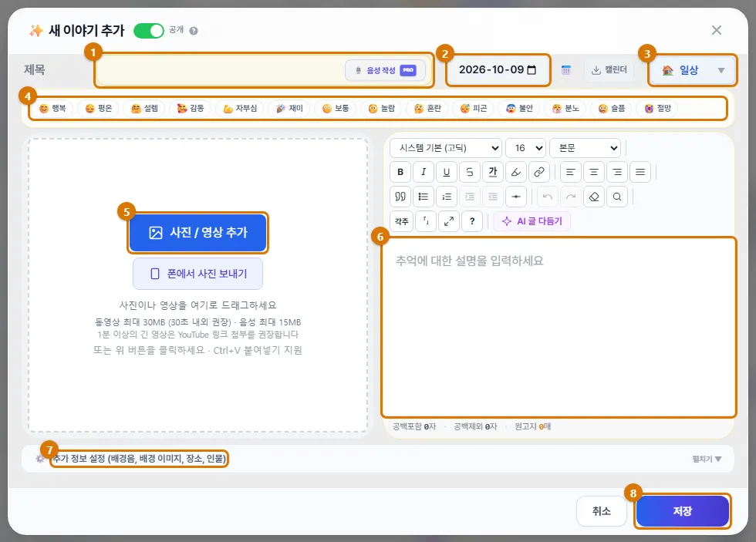Decrease the indent level

click(493, 197)
